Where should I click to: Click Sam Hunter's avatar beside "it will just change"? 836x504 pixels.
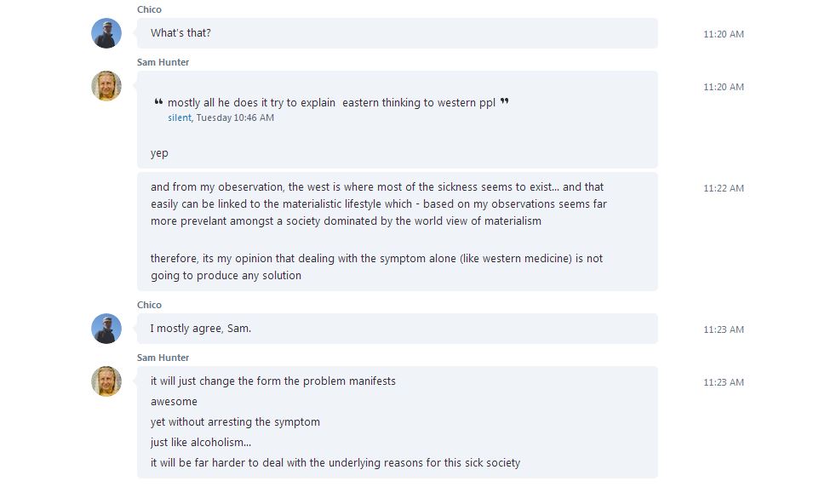coord(106,381)
